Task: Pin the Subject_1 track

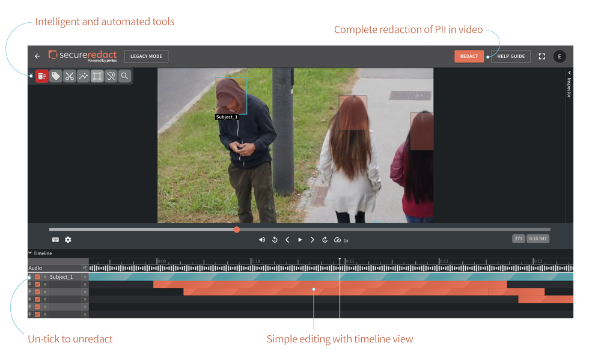Action: (x=30, y=277)
